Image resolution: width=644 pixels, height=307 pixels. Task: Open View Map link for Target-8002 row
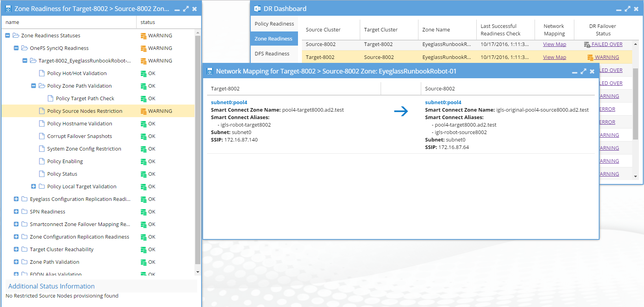coord(555,57)
